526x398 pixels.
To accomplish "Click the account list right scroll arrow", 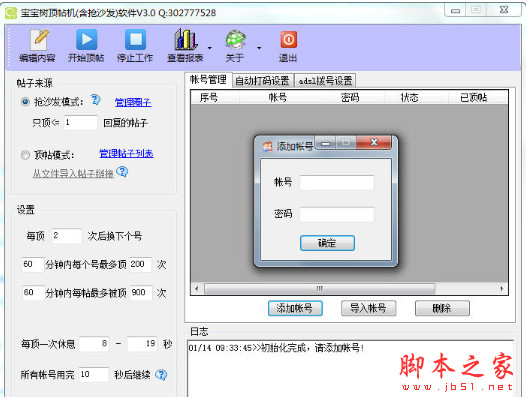I will click(502, 289).
